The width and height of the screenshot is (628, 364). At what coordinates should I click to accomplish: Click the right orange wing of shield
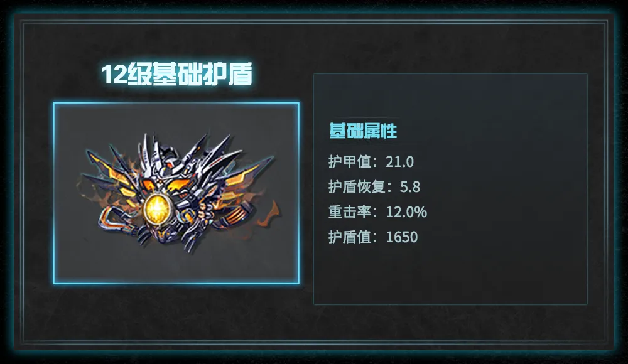247,175
